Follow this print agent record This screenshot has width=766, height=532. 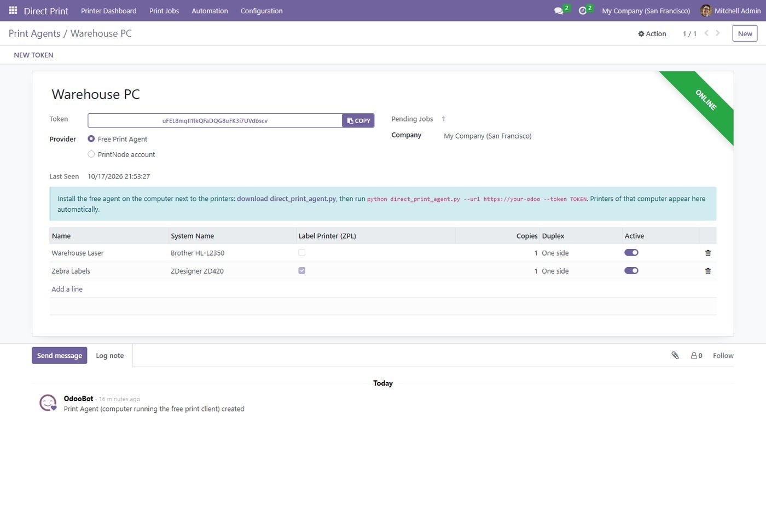[x=723, y=355]
